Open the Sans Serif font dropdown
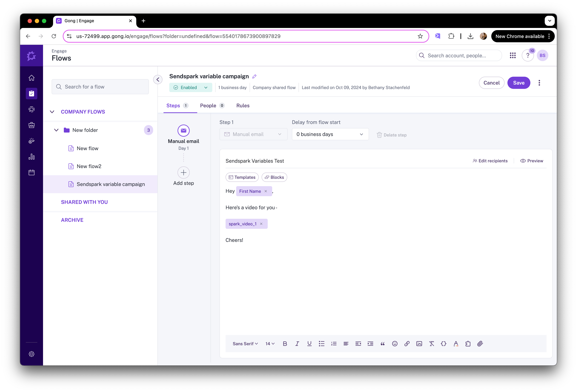This screenshot has width=577, height=392. 245,344
